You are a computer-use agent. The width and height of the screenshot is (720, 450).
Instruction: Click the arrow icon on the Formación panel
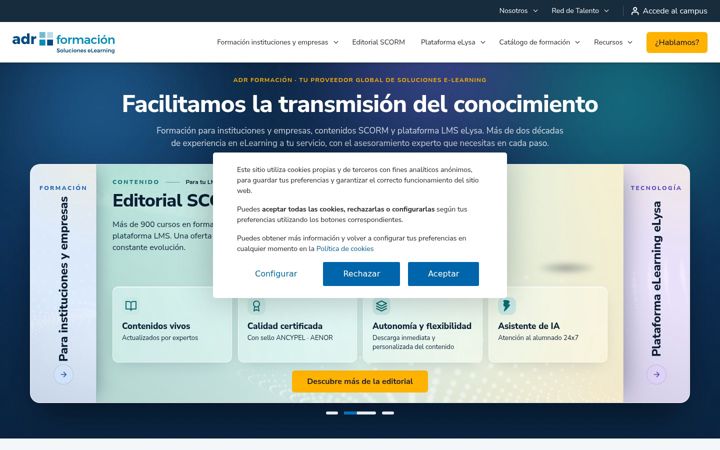coord(63,375)
